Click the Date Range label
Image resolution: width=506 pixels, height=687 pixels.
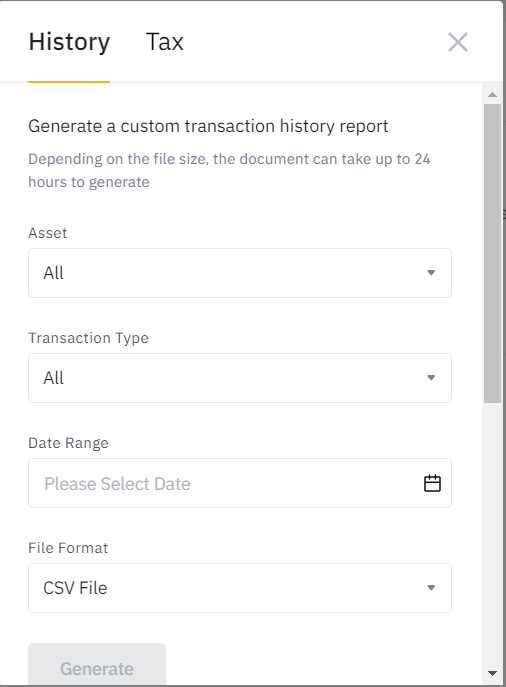click(68, 443)
